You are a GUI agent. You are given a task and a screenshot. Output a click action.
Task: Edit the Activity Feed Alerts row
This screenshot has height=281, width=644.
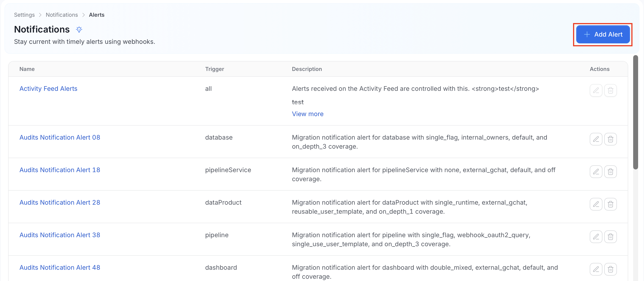pyautogui.click(x=596, y=90)
